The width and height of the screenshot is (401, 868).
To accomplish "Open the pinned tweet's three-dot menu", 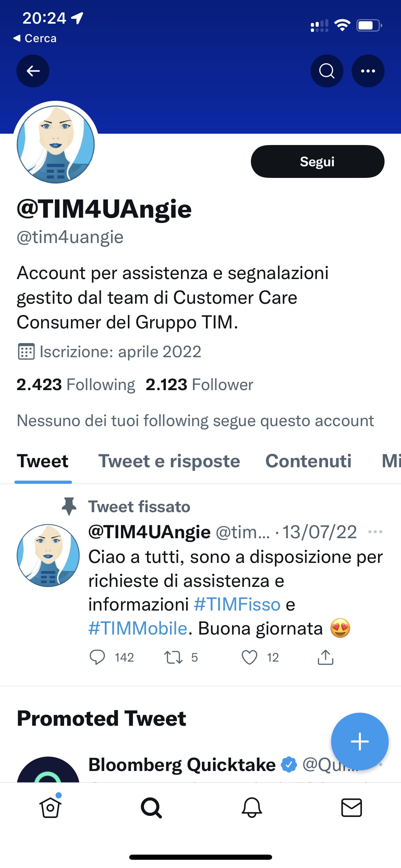I will point(375,532).
